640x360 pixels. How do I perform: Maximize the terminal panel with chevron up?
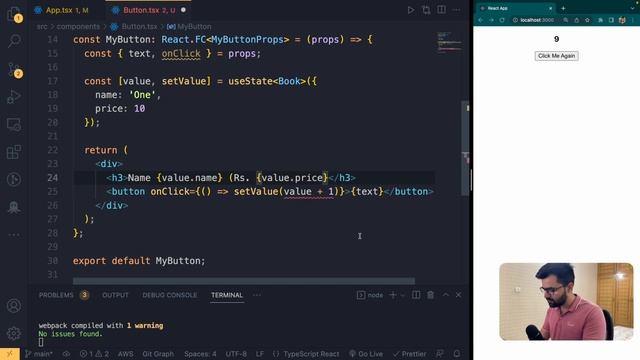click(x=446, y=295)
